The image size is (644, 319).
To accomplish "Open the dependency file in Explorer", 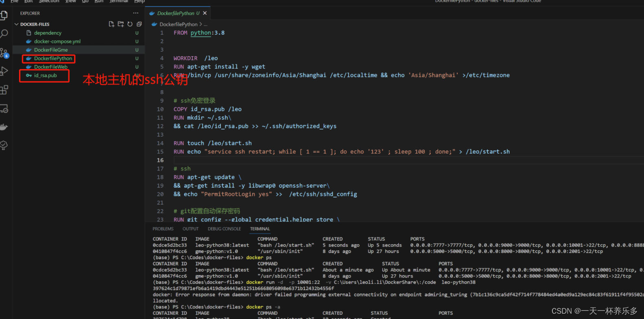I will (x=48, y=33).
